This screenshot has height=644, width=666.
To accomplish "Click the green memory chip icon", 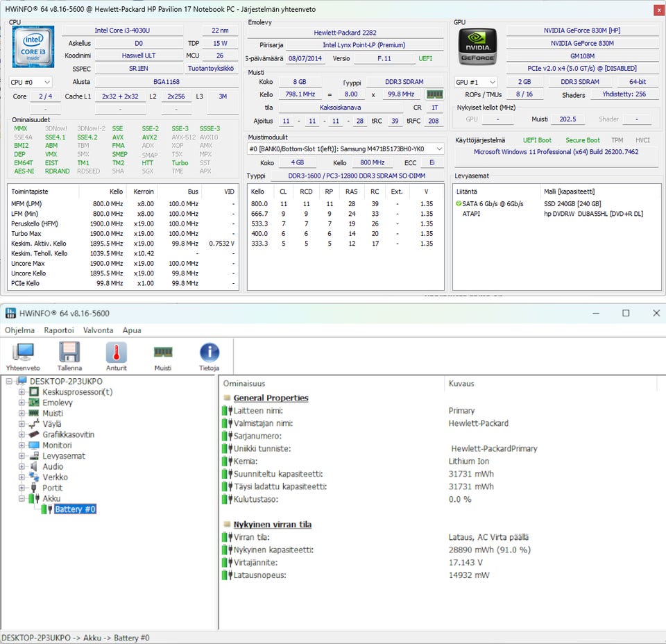I will [x=434, y=94].
